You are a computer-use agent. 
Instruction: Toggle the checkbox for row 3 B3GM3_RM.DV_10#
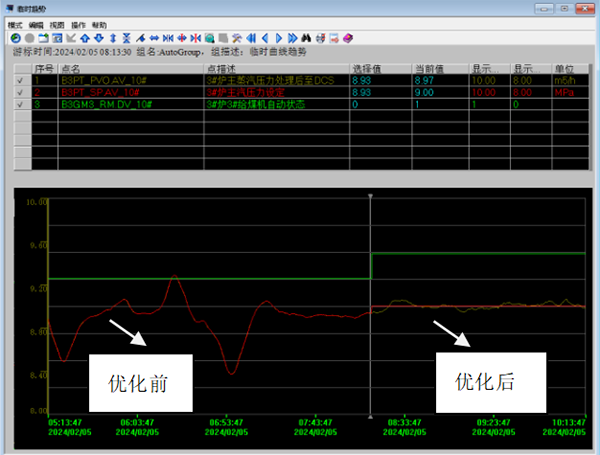[x=22, y=103]
